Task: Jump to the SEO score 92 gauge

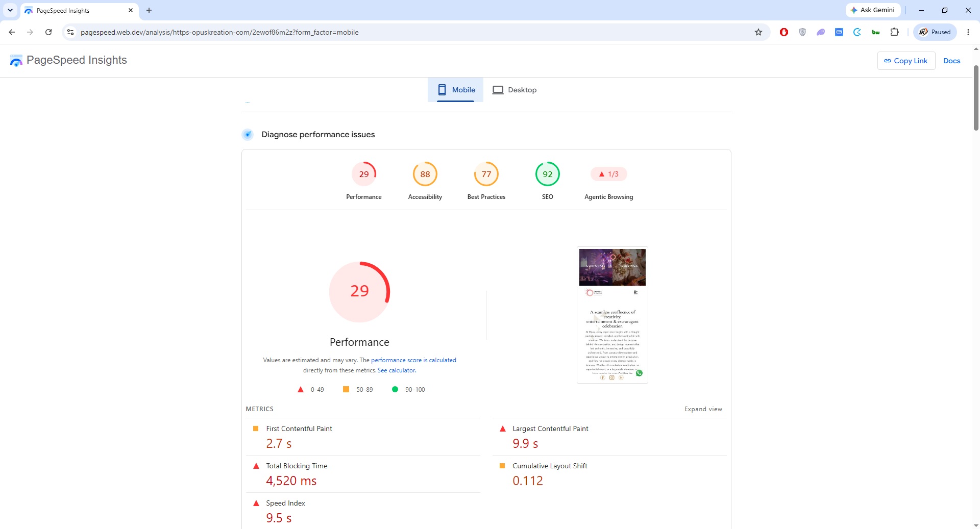Action: (x=548, y=174)
